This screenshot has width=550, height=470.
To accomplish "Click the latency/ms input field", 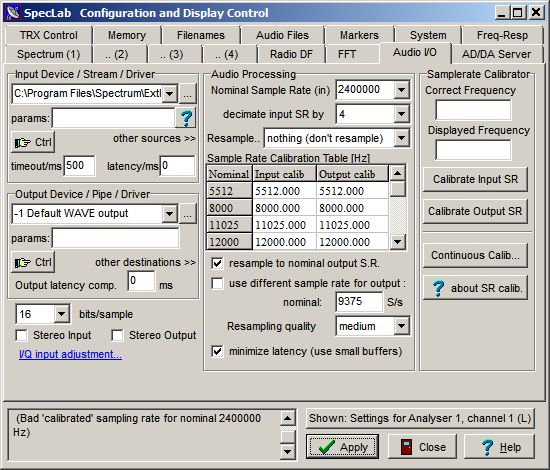I will (x=177, y=166).
